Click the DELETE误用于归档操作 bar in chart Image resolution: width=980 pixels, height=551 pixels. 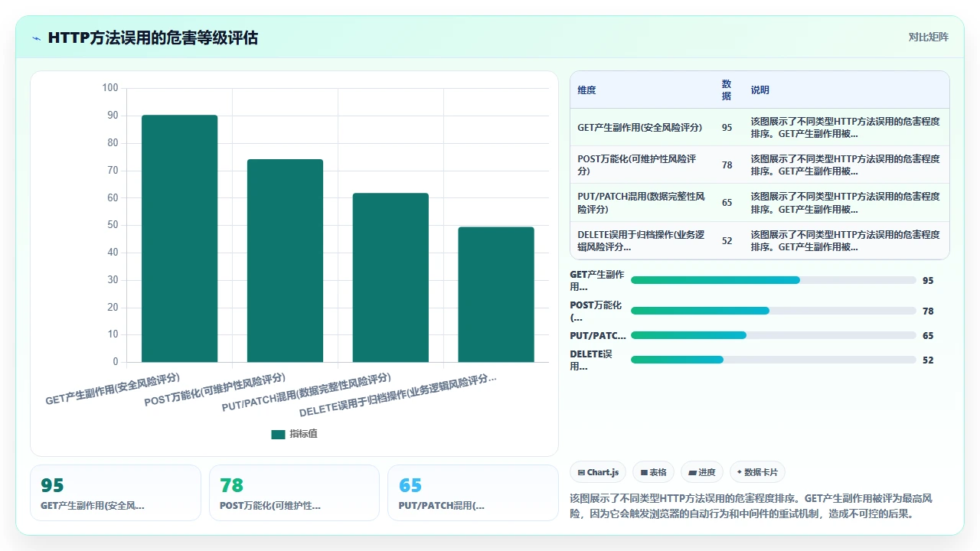click(496, 294)
